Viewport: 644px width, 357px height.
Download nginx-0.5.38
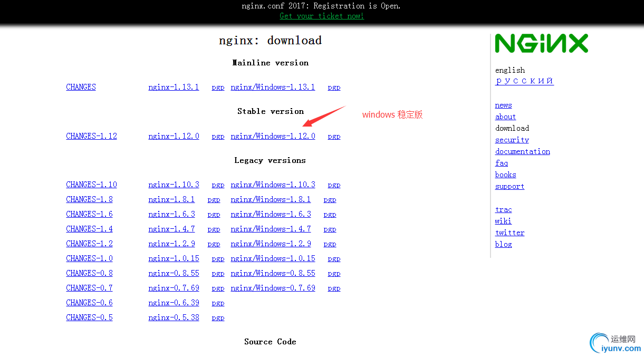click(x=174, y=317)
